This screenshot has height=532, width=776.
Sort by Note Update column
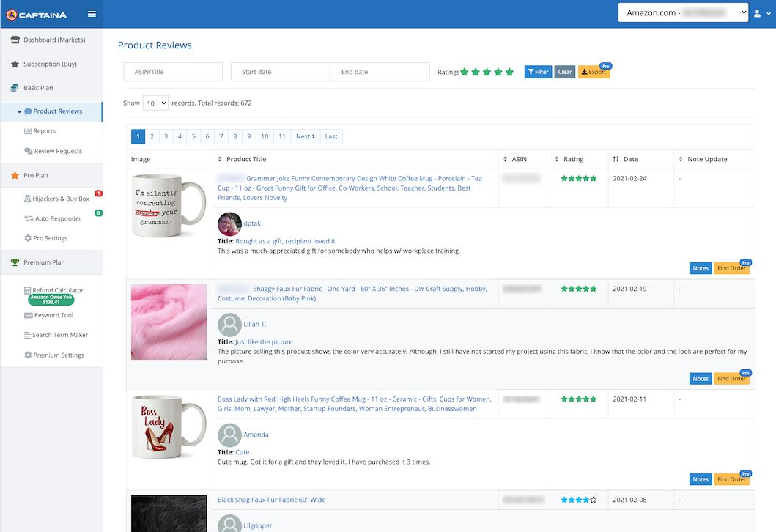click(703, 159)
